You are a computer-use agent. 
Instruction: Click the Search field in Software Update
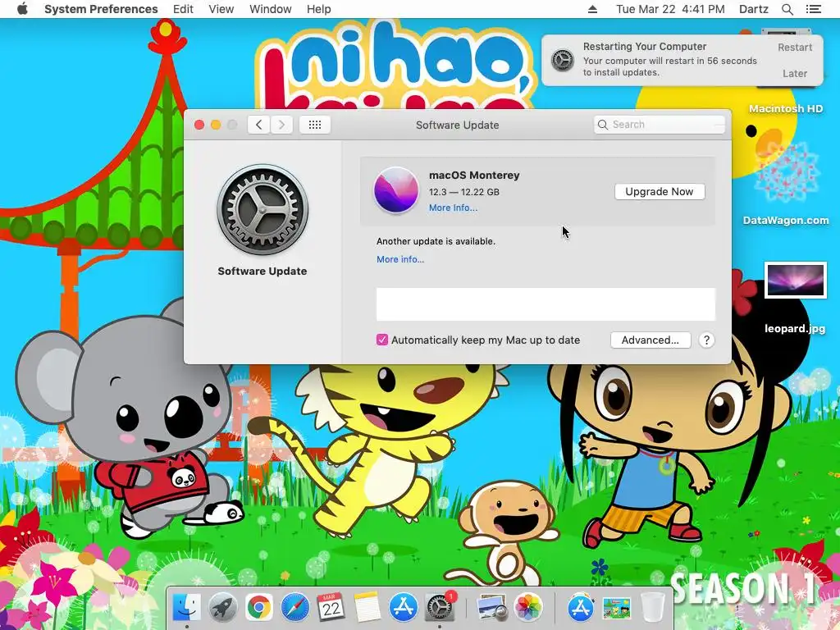point(660,125)
